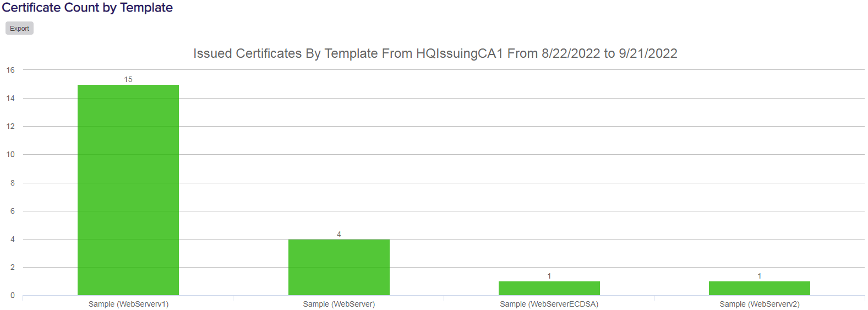Select the value label 15 above first bar
Image resolution: width=868 pixels, height=310 pixels.
[128, 79]
